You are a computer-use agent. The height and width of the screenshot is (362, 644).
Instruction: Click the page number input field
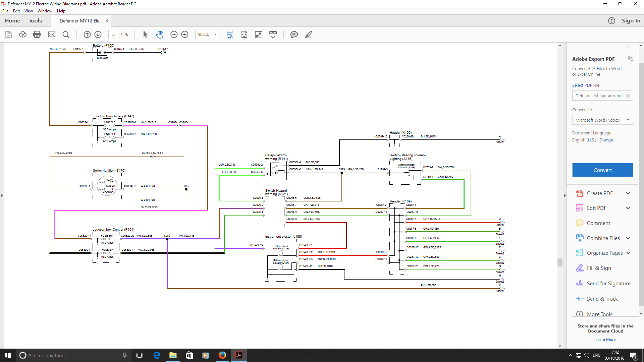coord(113,35)
